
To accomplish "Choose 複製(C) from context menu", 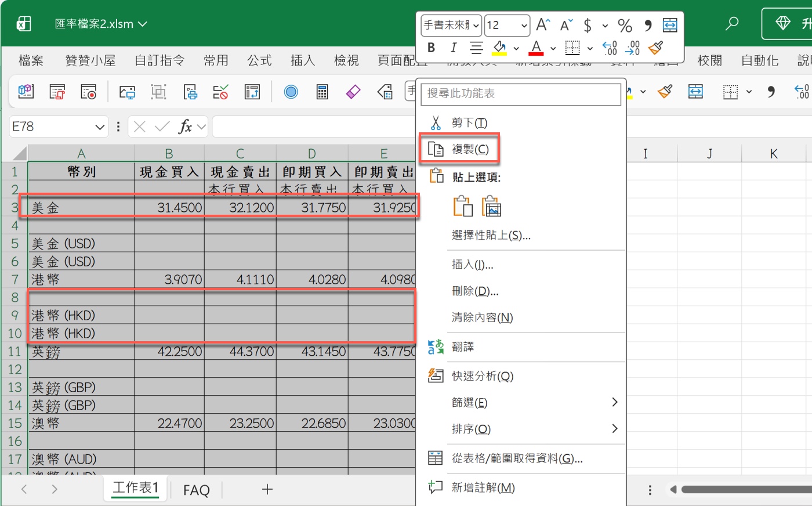I will point(459,149).
